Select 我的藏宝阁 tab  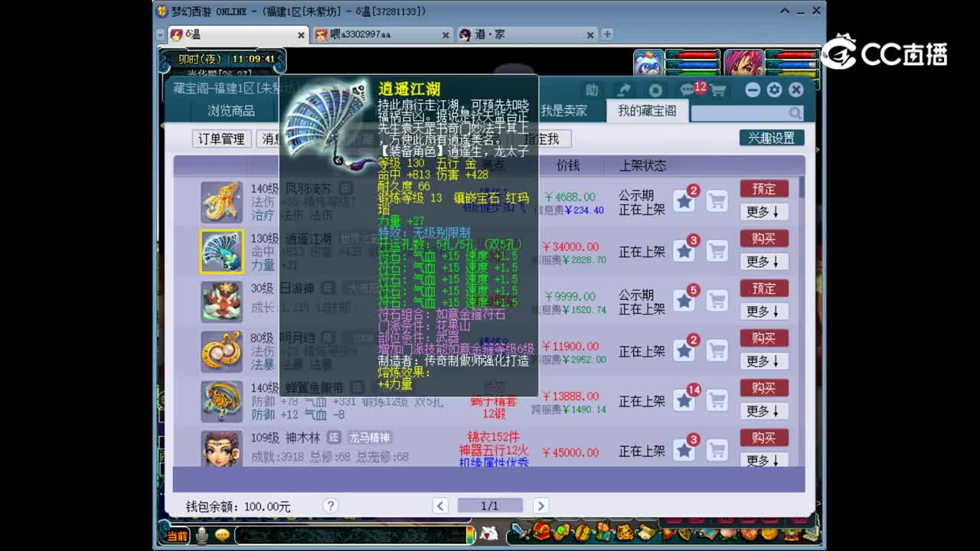pyautogui.click(x=647, y=111)
